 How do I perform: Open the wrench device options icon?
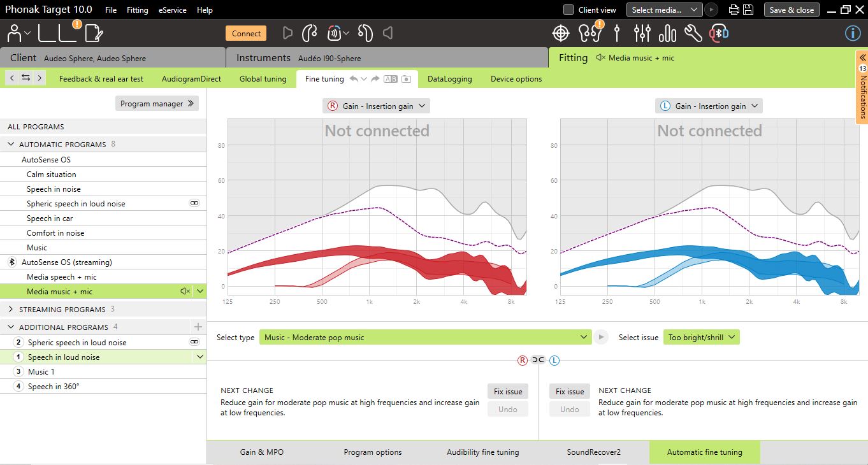point(693,33)
